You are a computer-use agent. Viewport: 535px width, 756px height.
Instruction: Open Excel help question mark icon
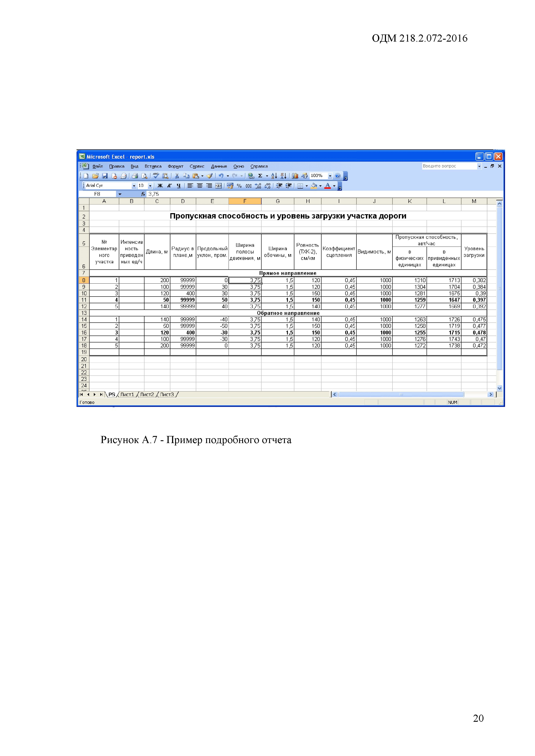point(338,176)
